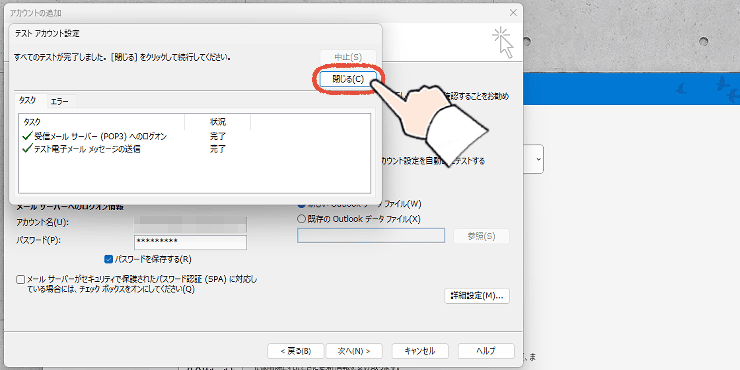The height and width of the screenshot is (370, 740).
Task: Click the キャンセル button
Action: pos(420,351)
